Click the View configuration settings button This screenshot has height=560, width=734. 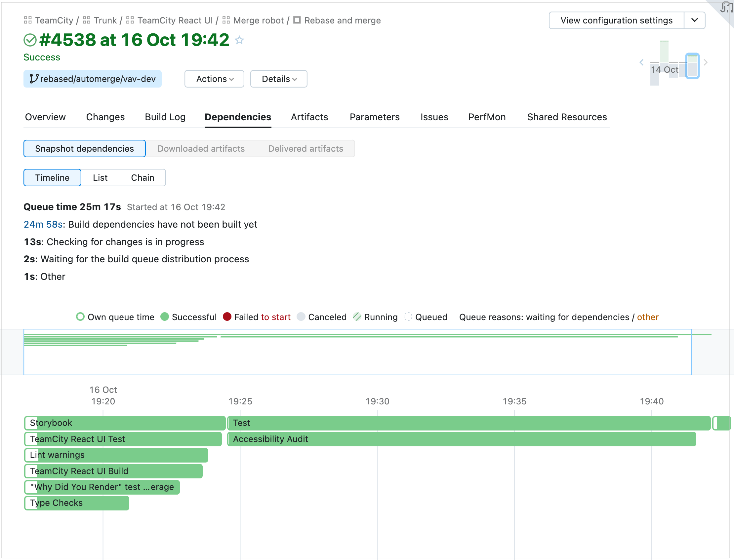[x=616, y=20]
